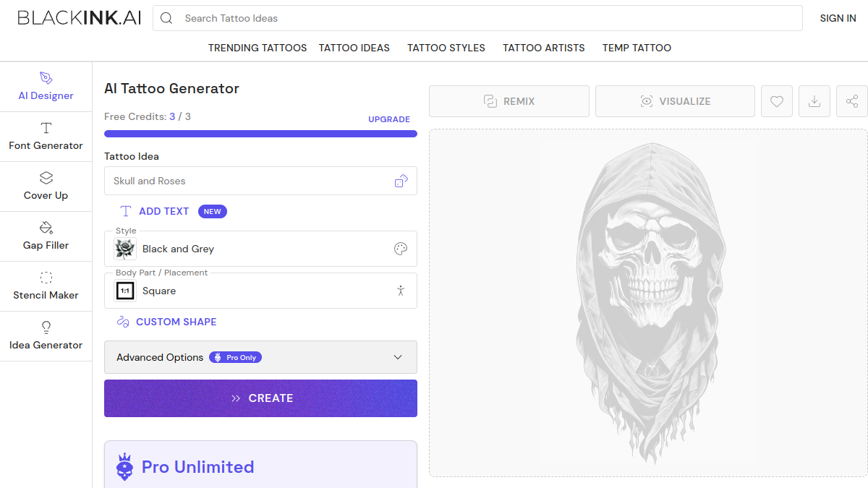Click the free credits progress bar
The width and height of the screenshot is (868, 488).
pos(260,134)
